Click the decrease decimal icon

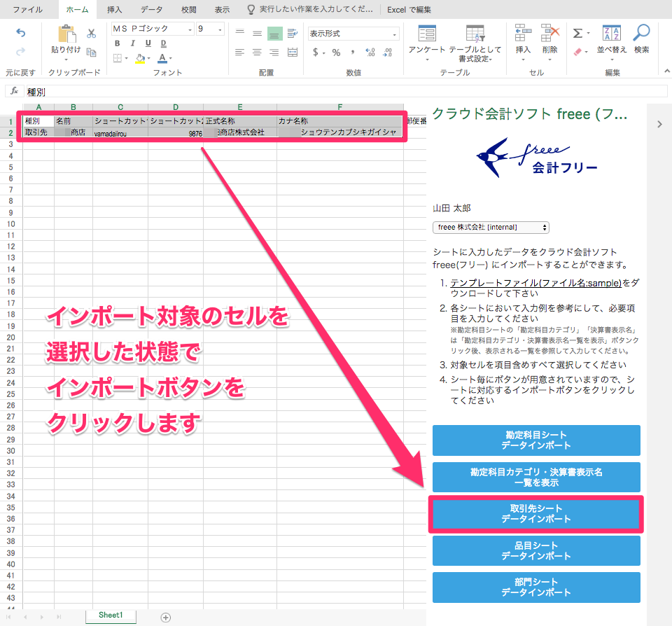coord(387,53)
